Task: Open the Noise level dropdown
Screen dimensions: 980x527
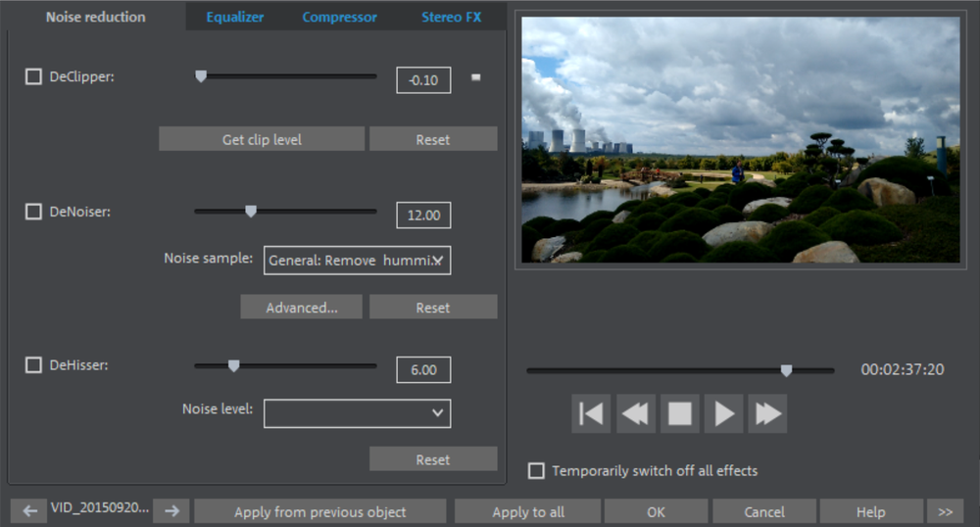Action: point(357,413)
